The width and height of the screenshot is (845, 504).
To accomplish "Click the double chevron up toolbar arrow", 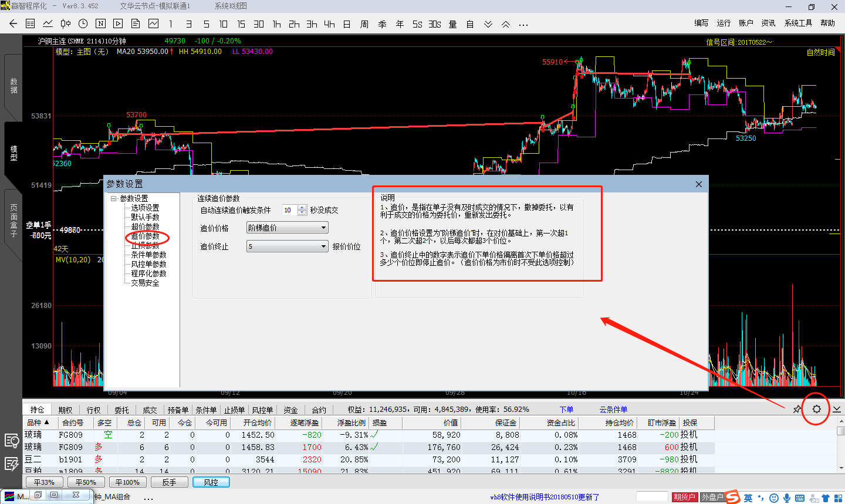I will [505, 24].
